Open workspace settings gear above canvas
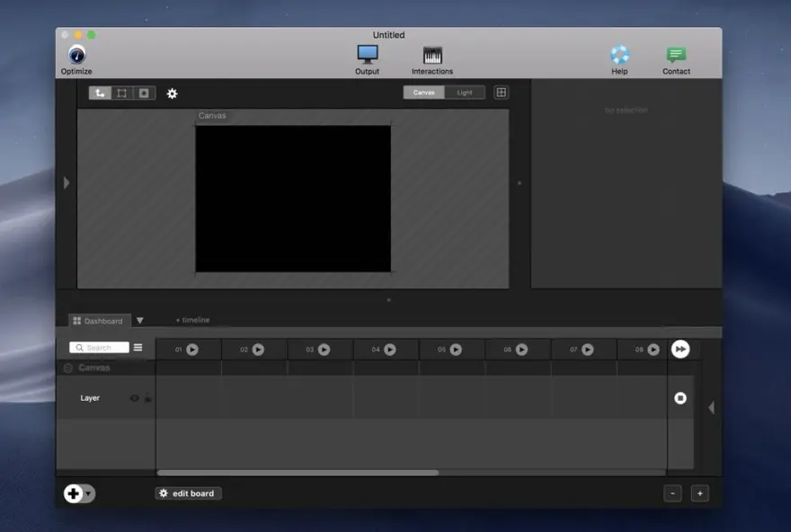The width and height of the screenshot is (791, 532). pyautogui.click(x=172, y=93)
